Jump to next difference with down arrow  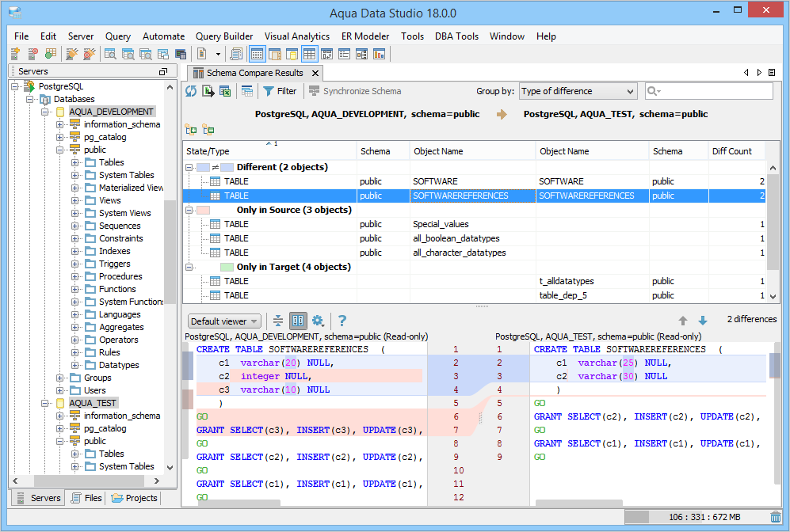[x=702, y=319]
